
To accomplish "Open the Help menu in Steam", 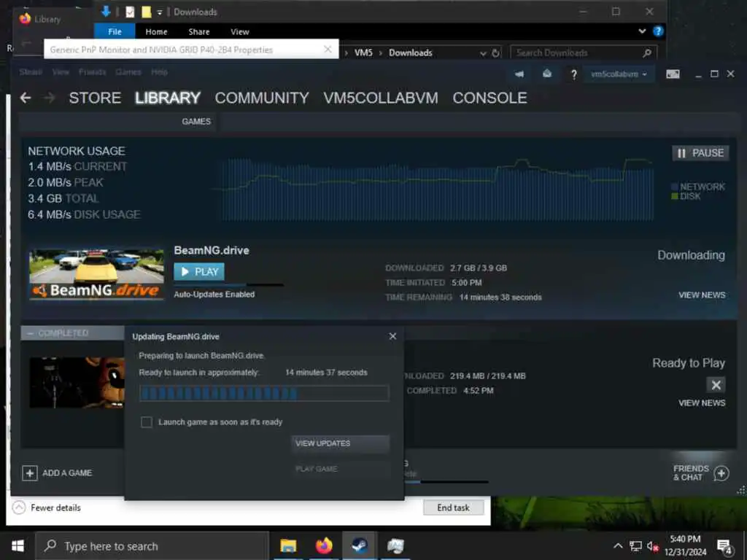I will click(159, 72).
